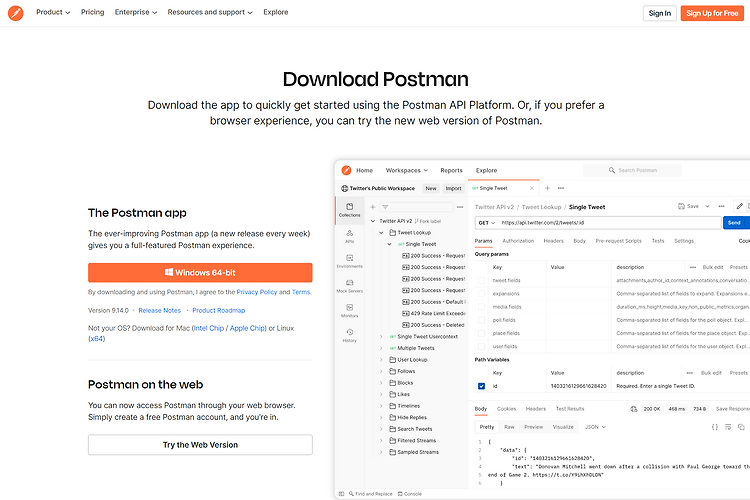Screen dimensions: 750x500
Task: Enable the poll.fields checkbox
Action: (481, 320)
